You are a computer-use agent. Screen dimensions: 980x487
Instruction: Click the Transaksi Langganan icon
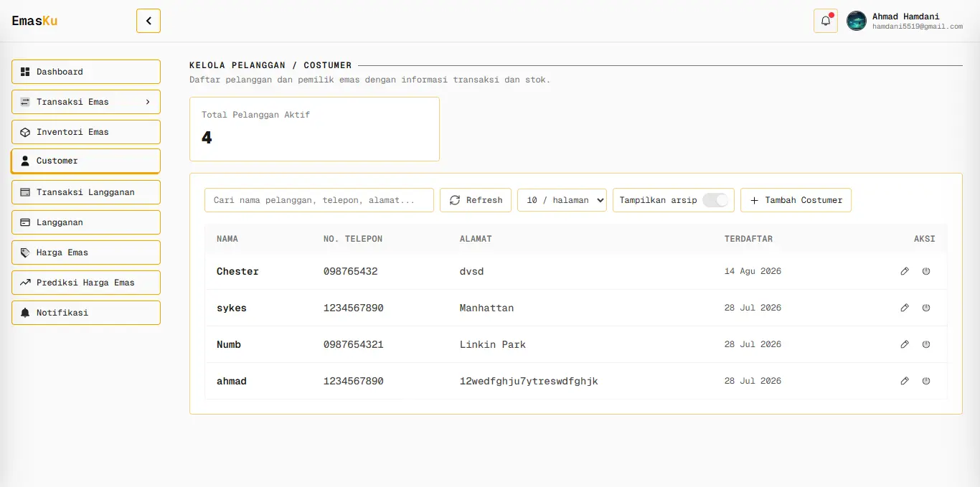pos(25,192)
